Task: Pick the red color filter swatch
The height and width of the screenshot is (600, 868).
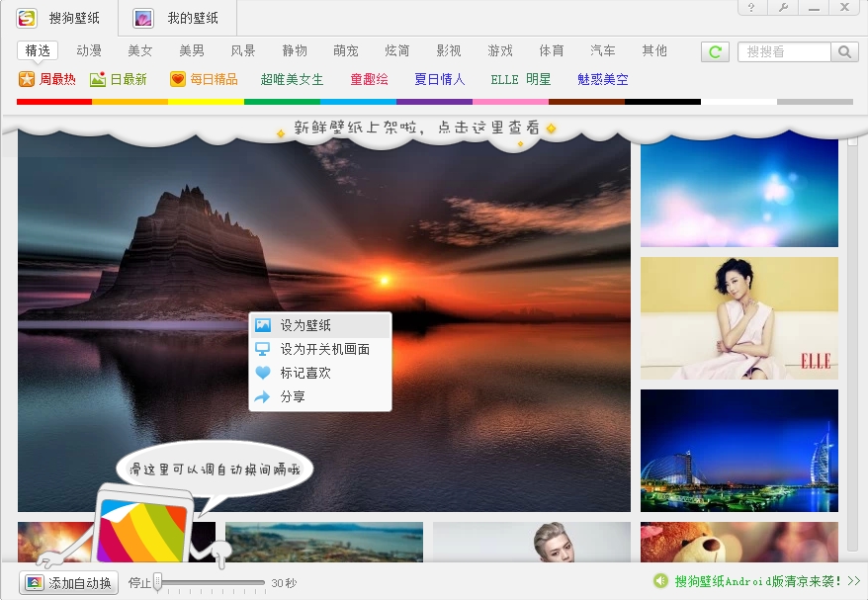Action: [54, 102]
